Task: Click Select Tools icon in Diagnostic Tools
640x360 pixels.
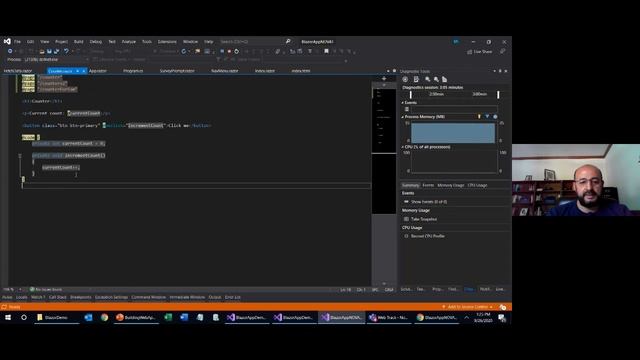Action: pyautogui.click(x=405, y=79)
